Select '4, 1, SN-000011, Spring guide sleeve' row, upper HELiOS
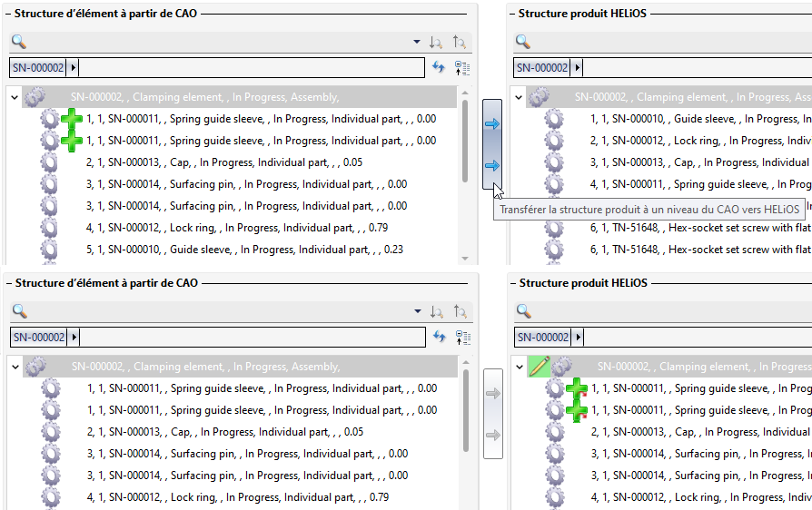This screenshot has height=510, width=812. [701, 184]
